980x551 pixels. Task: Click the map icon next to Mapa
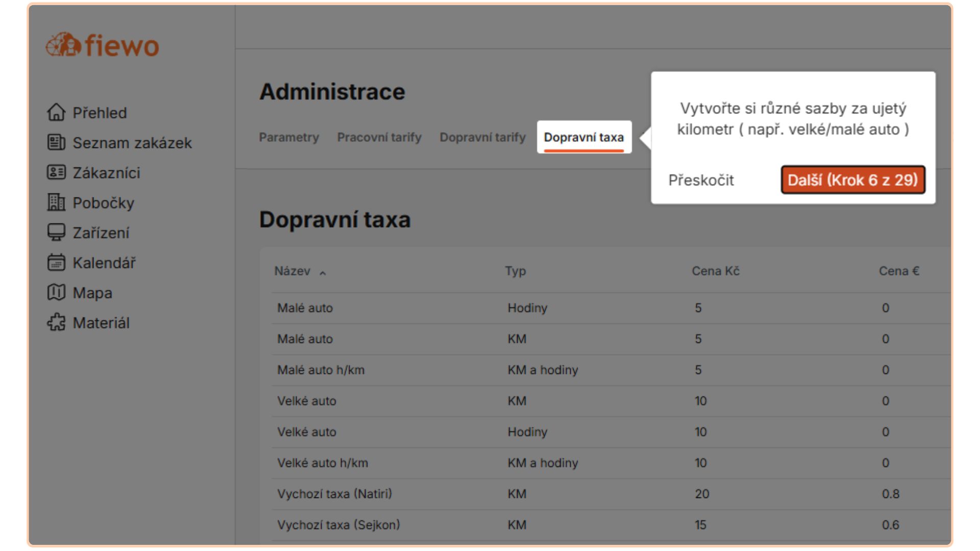pos(56,293)
